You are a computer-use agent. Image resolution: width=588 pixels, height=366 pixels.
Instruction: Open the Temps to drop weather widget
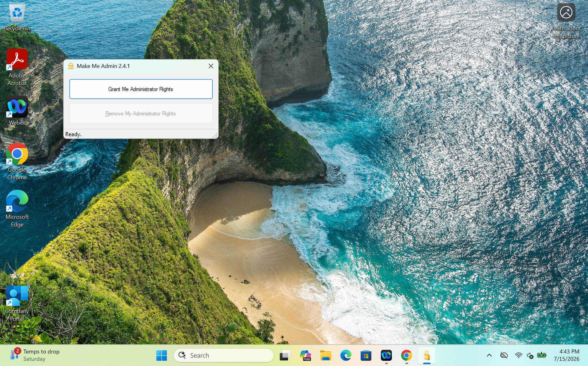(x=35, y=355)
